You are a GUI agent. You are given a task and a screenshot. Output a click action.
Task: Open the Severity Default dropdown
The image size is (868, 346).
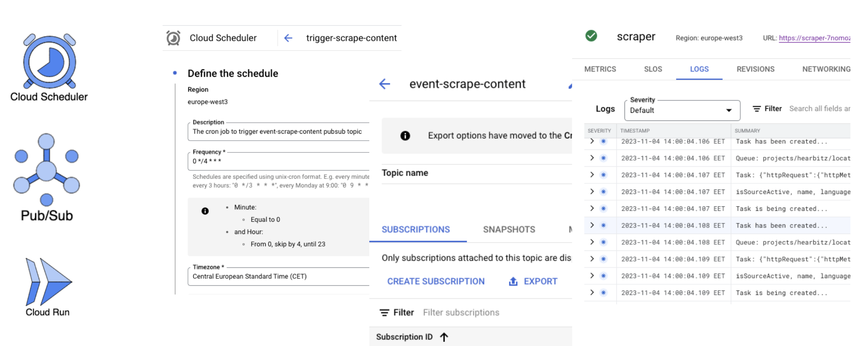coord(682,110)
